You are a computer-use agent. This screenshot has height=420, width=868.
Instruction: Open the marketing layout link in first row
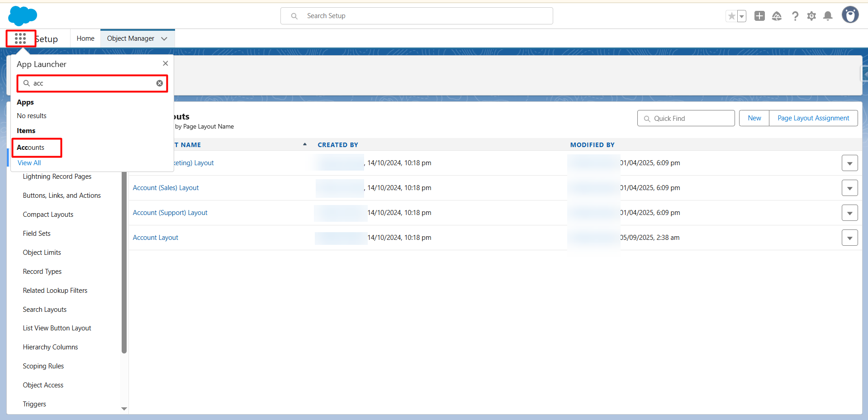(x=194, y=163)
